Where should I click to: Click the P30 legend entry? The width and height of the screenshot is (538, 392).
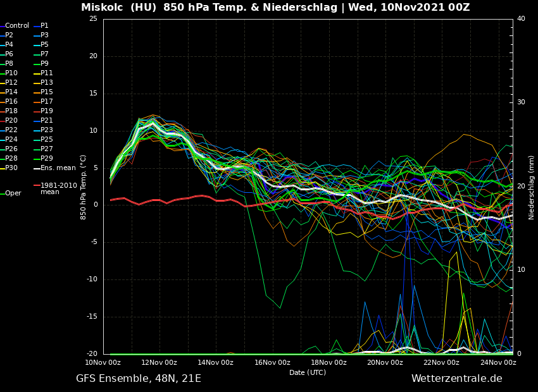point(11,168)
